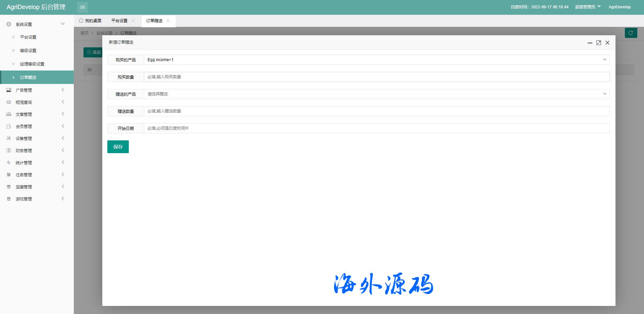Click the hamburger menu icon in header

[83, 7]
